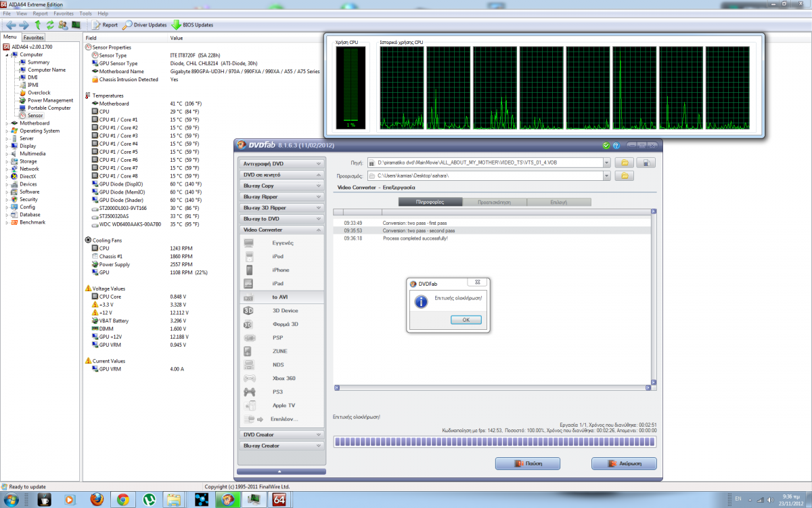Screen dimensions: 812x508
Task: Click the AIDA64 Back arrow icon
Action: 11,25
